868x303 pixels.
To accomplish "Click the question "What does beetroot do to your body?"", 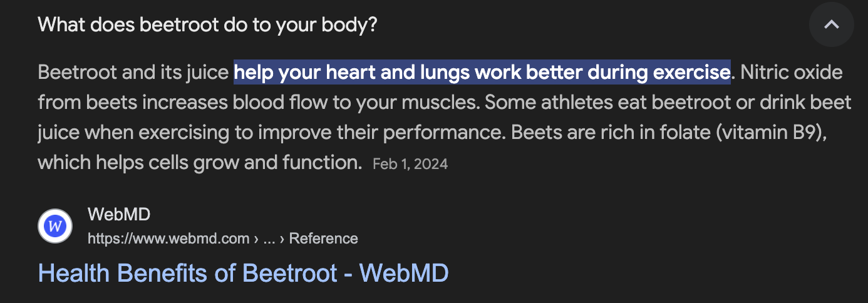I will point(207,25).
